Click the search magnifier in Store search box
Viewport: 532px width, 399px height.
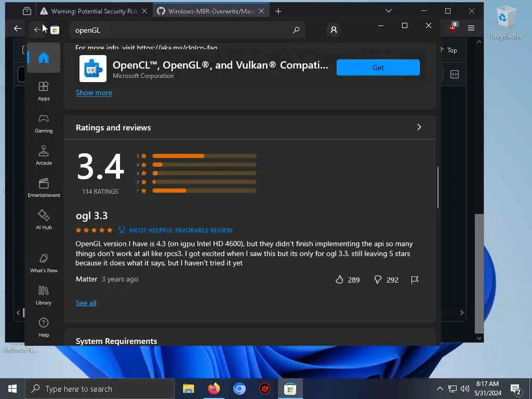pyautogui.click(x=296, y=30)
